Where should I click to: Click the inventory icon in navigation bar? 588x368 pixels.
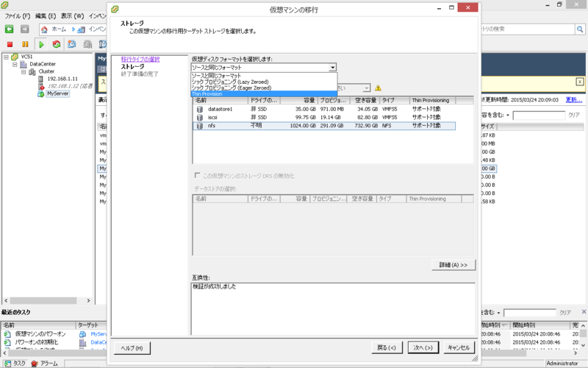coord(81,29)
